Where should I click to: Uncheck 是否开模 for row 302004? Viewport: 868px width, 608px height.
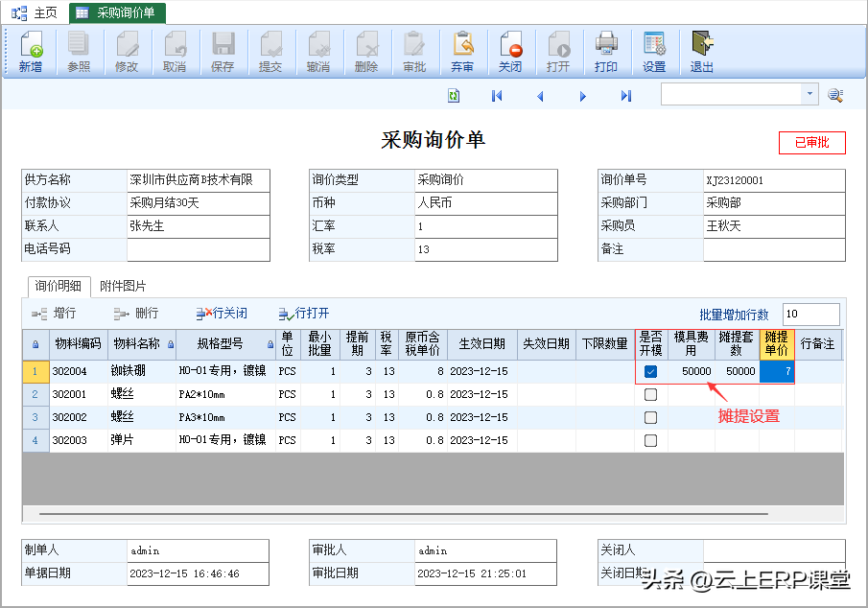click(651, 371)
